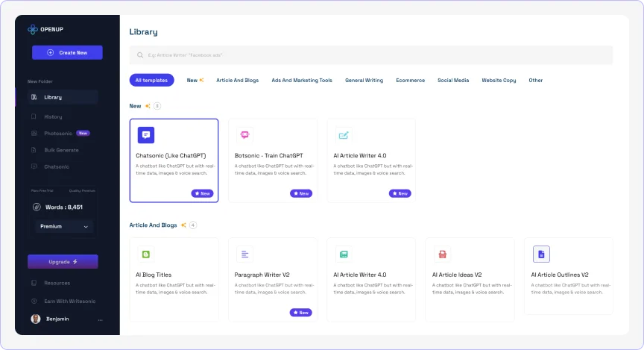Click the AI Blog Titles green icon
Viewport: 644px width, 350px height.
[x=146, y=254]
